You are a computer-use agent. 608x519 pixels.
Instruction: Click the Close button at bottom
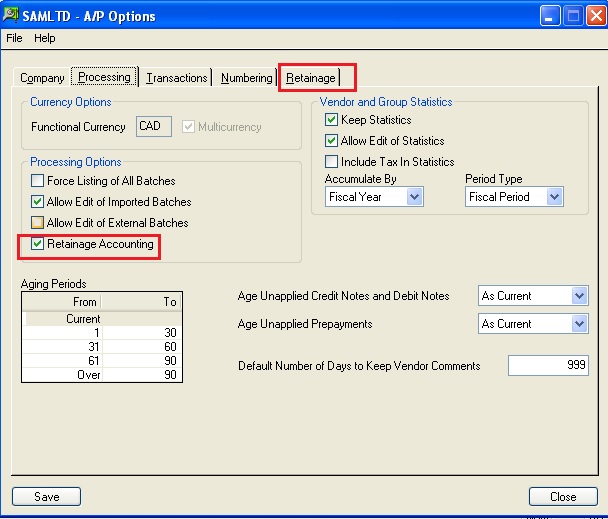tap(563, 497)
